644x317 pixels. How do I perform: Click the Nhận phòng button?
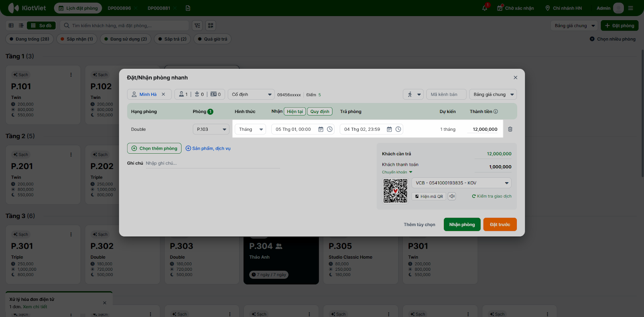[x=462, y=224]
